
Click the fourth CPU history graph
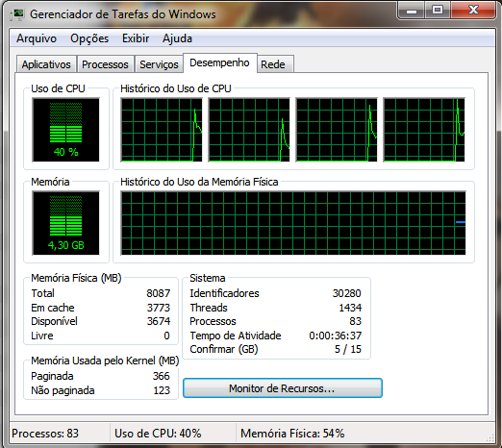pos(424,130)
